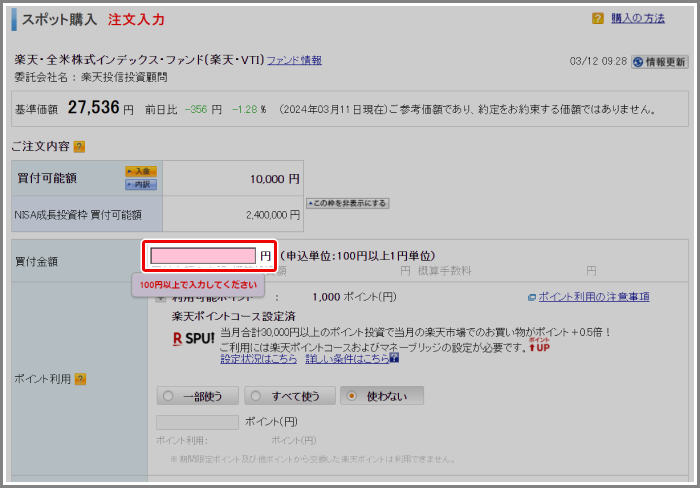Click the 1,000 ポイント(円) available points text
The height and width of the screenshot is (488, 700).
point(354,297)
